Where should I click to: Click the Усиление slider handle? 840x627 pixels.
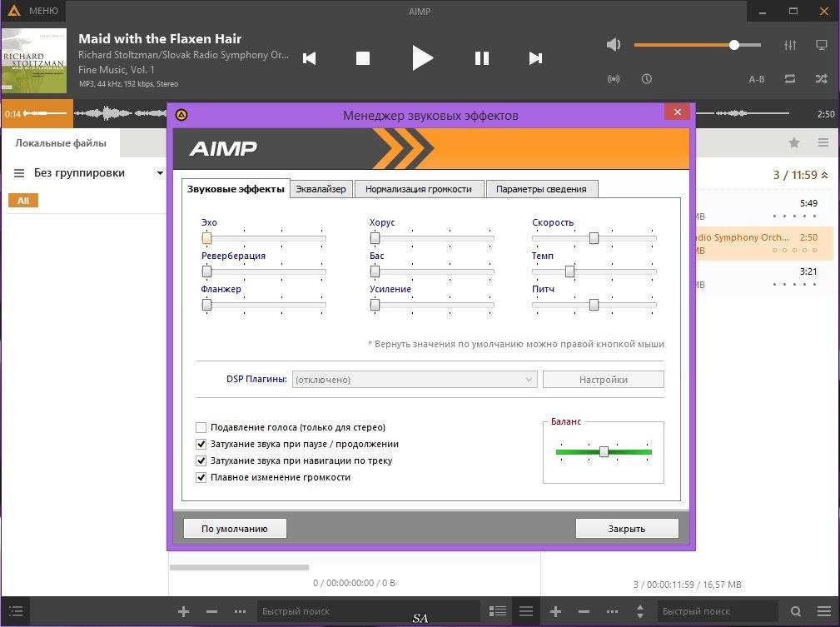375,305
